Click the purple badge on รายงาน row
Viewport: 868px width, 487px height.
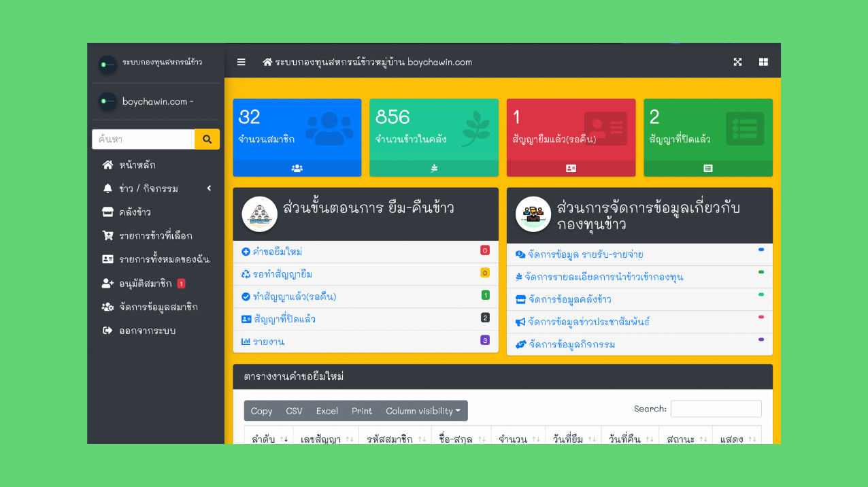pos(485,340)
